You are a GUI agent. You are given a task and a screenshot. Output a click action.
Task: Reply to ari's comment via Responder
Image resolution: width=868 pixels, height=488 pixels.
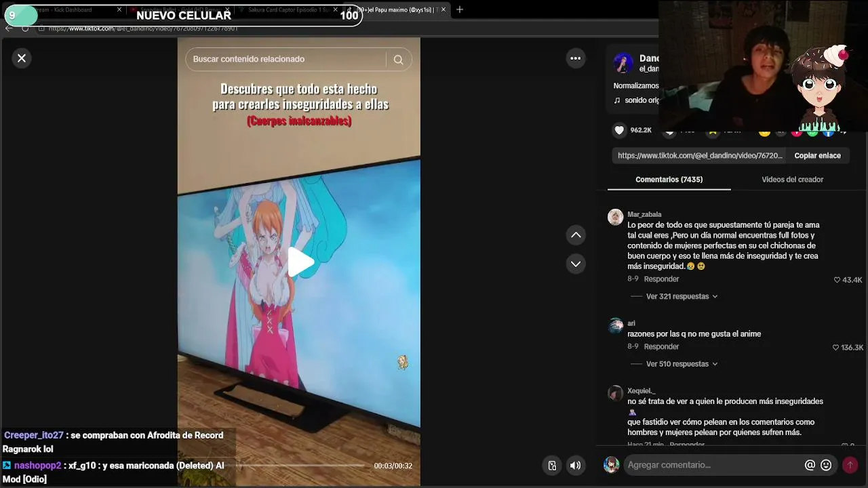tap(661, 346)
